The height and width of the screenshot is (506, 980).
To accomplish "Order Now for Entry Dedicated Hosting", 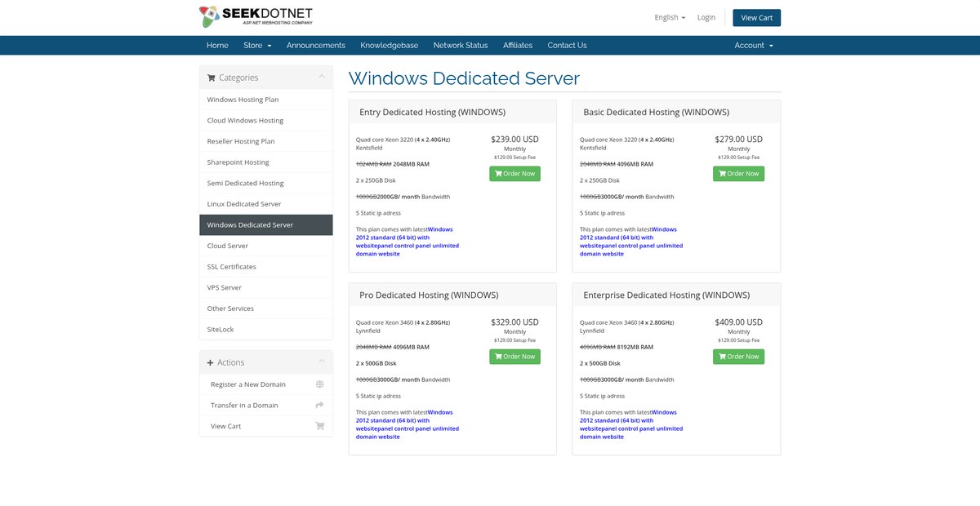I will [x=514, y=174].
